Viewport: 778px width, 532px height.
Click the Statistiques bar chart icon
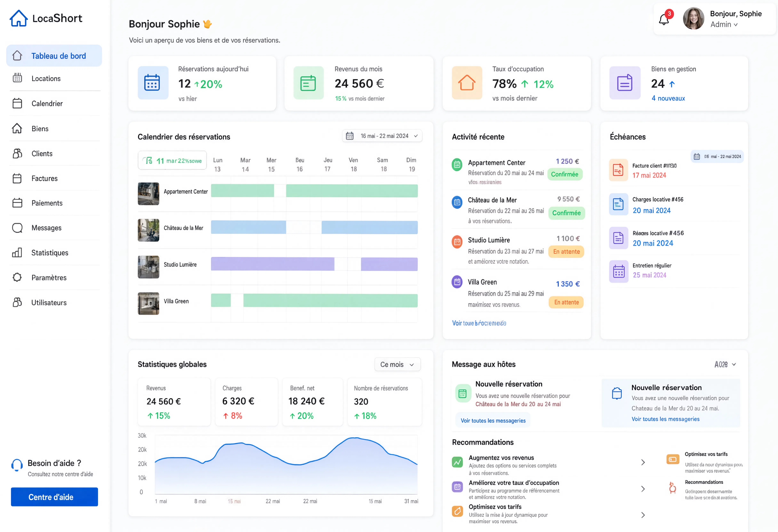(x=17, y=253)
